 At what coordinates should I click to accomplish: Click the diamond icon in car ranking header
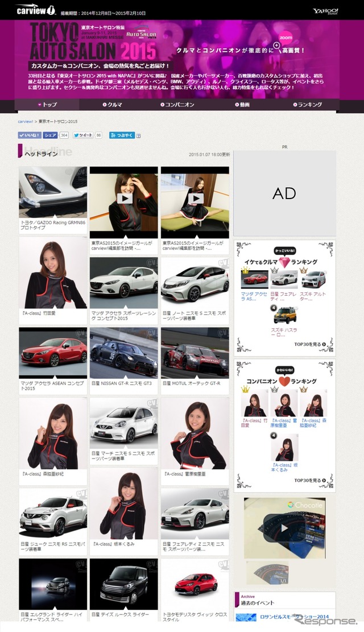point(284,262)
